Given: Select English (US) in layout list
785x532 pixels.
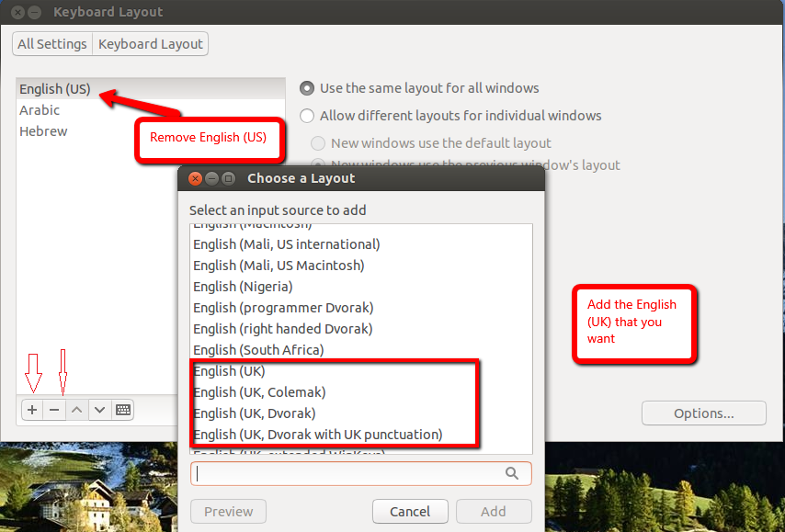Looking at the screenshot, I should 55,89.
